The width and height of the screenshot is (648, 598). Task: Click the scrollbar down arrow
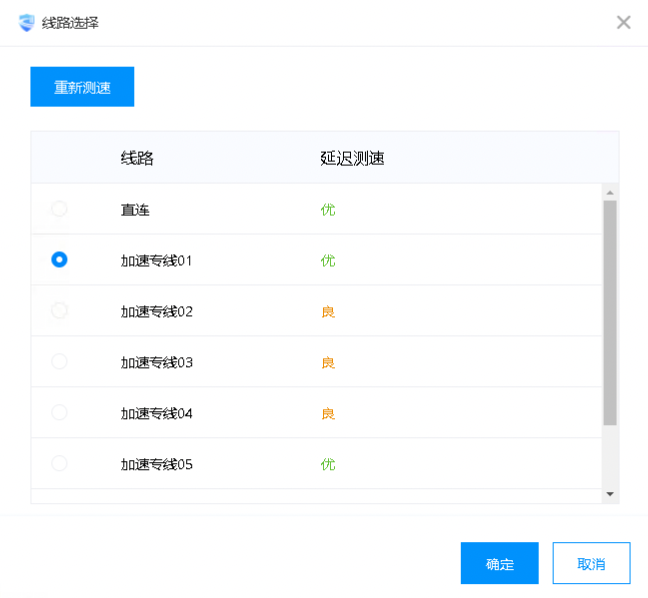(x=610, y=494)
